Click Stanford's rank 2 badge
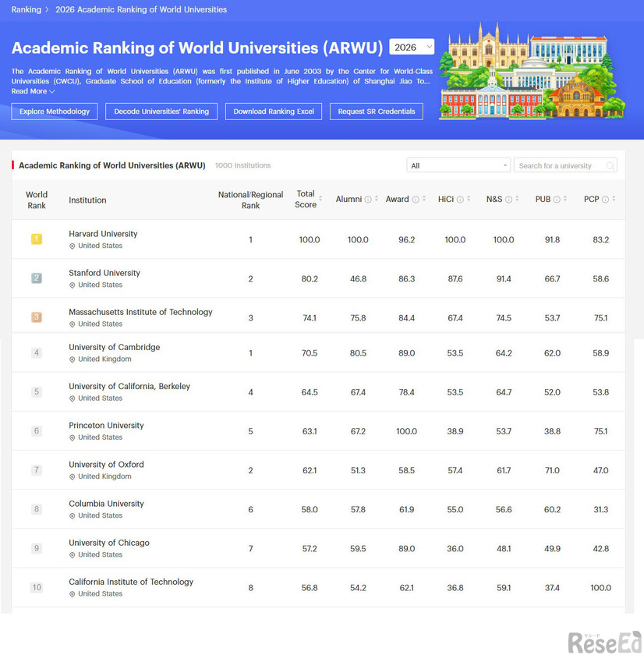644x655 pixels. tap(37, 278)
